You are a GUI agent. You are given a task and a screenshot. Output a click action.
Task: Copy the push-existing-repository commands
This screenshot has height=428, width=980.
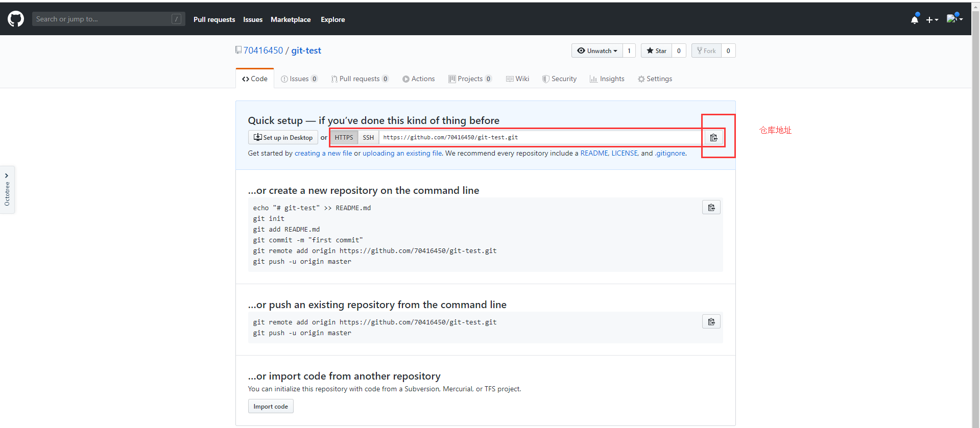[711, 321]
